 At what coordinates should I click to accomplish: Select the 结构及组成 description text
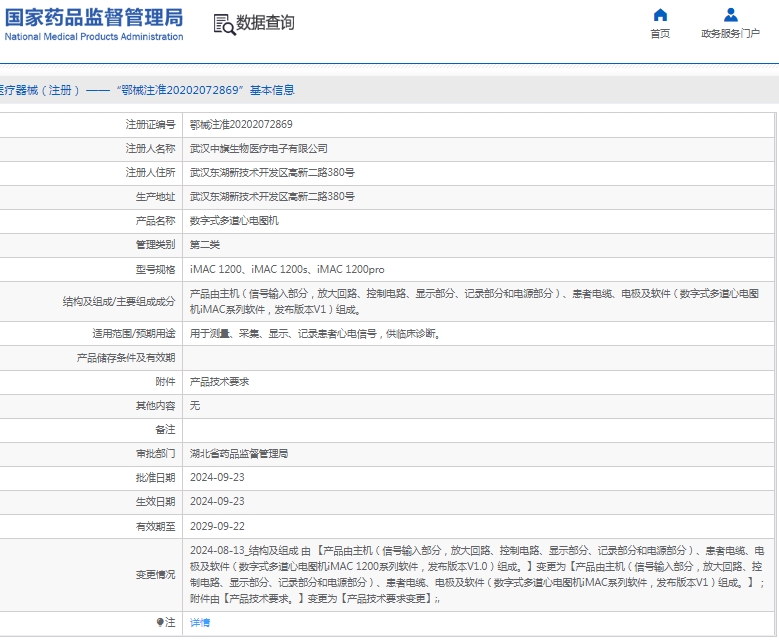point(474,301)
